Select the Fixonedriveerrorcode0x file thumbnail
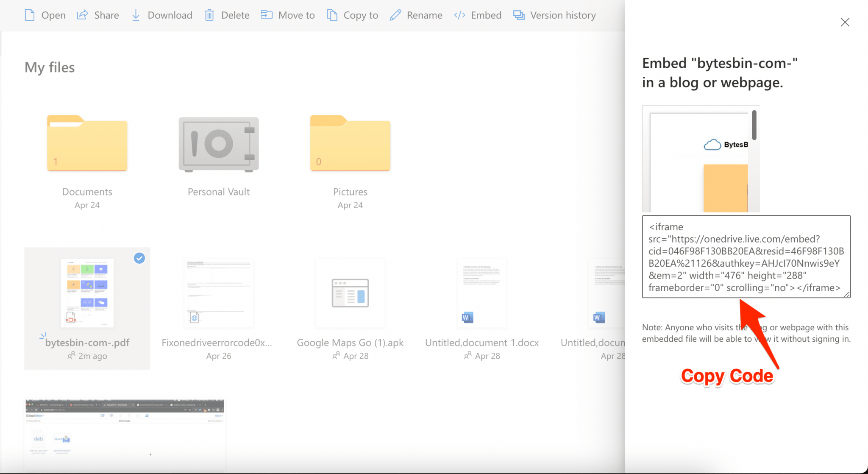 (219, 293)
